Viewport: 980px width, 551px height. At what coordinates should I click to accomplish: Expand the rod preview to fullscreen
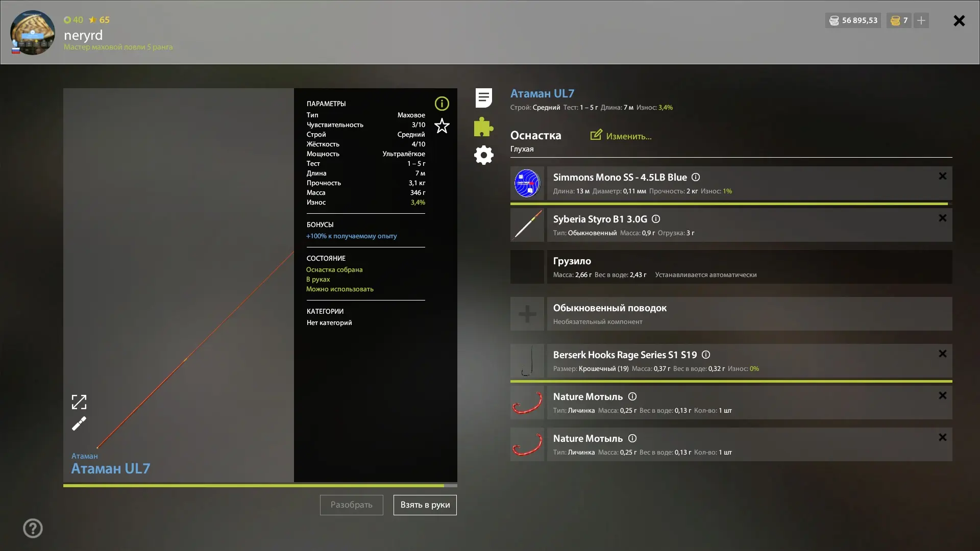click(79, 402)
